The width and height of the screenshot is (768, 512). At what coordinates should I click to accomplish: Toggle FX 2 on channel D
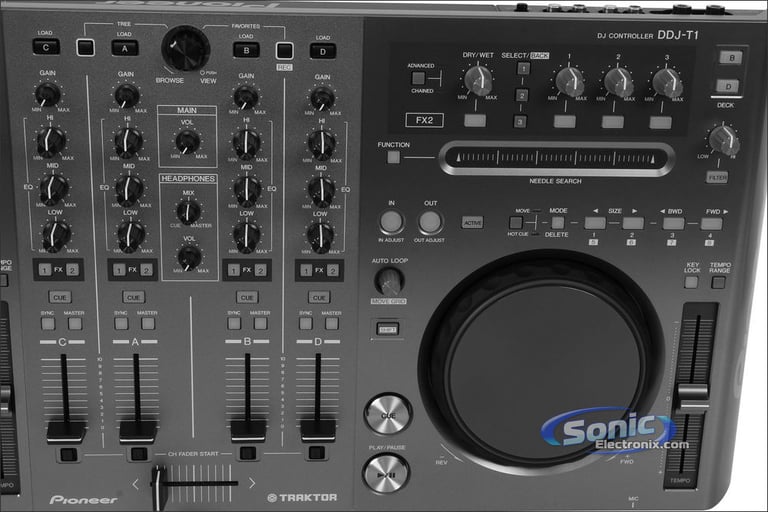click(x=333, y=270)
